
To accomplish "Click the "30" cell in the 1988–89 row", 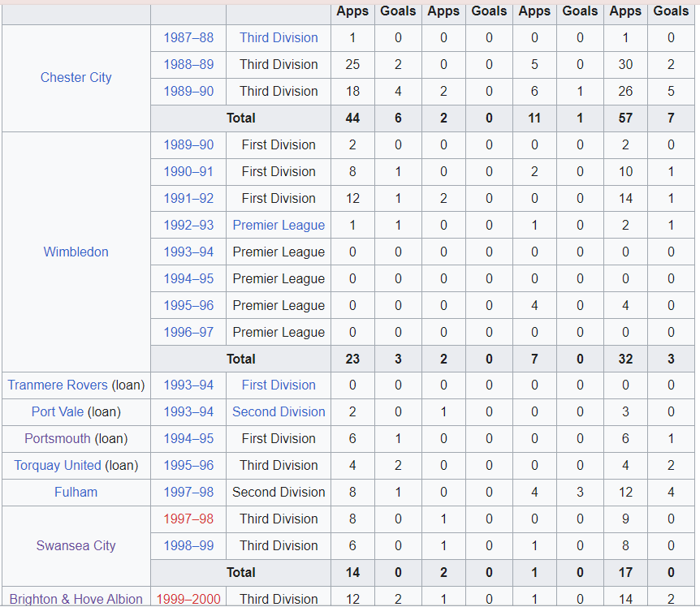I will [x=625, y=64].
